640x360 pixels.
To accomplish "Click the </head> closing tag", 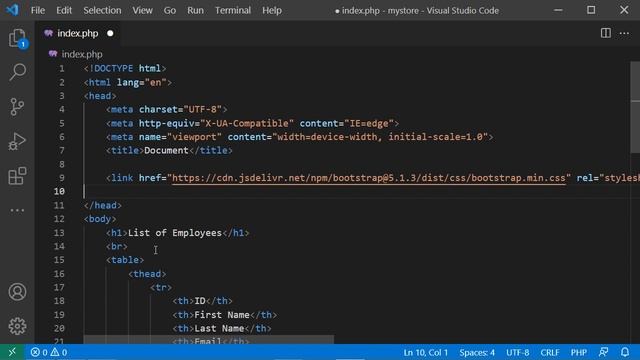I will (x=102, y=205).
